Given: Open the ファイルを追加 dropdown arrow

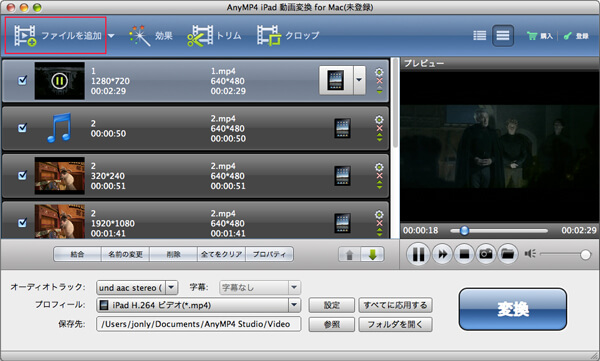Looking at the screenshot, I should click(x=111, y=36).
